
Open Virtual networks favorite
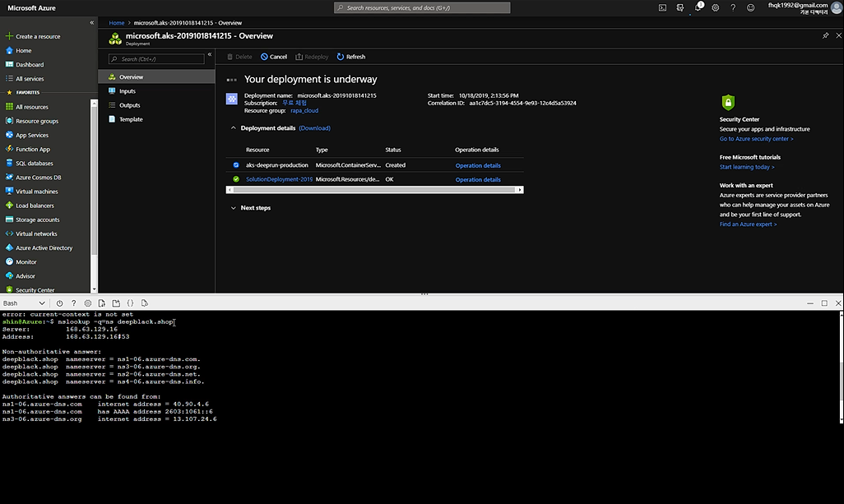[x=31, y=234]
